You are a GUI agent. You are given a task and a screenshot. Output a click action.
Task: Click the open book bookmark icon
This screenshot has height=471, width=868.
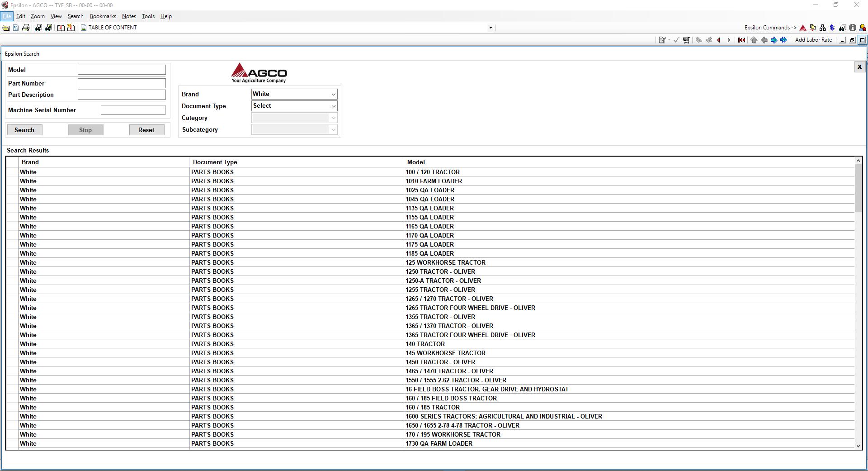[x=61, y=28]
